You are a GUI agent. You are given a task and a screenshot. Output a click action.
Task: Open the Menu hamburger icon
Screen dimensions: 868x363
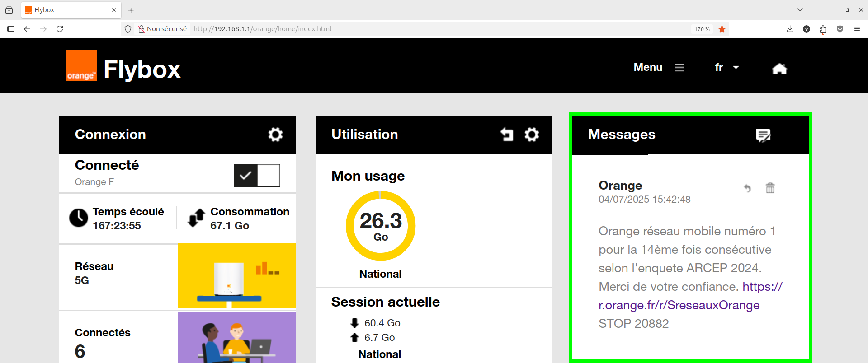[679, 67]
